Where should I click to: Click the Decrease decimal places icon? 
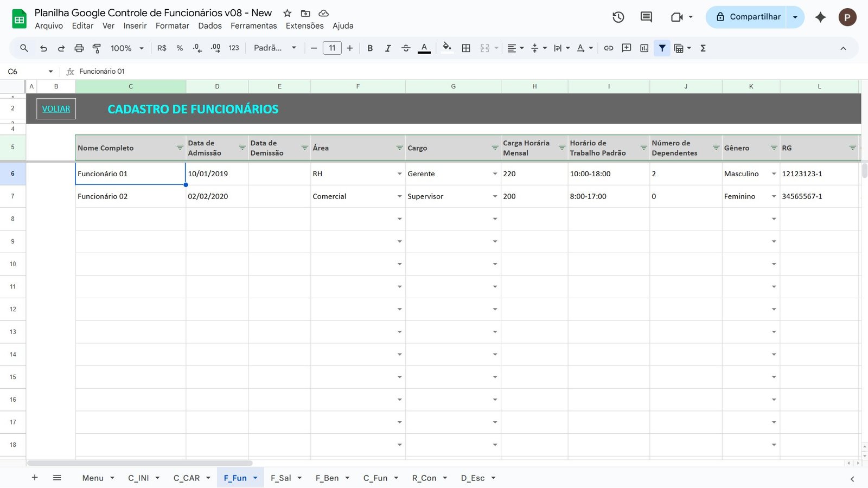tap(196, 48)
